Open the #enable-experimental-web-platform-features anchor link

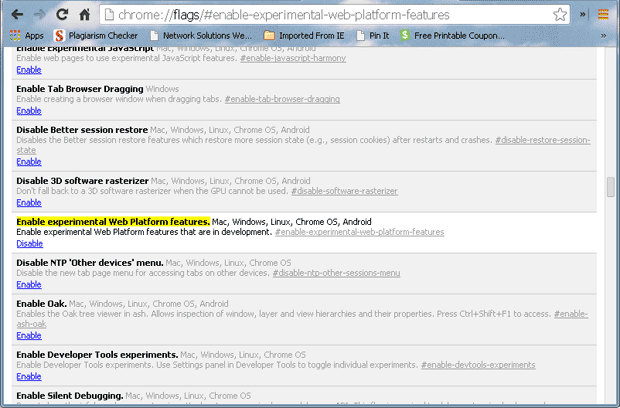click(x=359, y=232)
